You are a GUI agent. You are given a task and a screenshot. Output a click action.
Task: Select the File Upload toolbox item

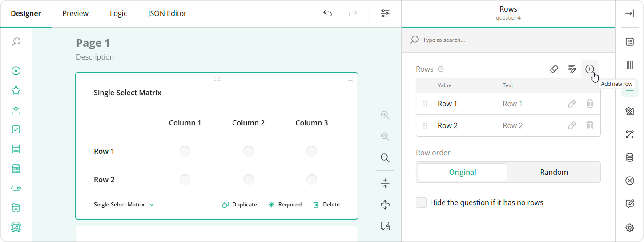click(16, 208)
